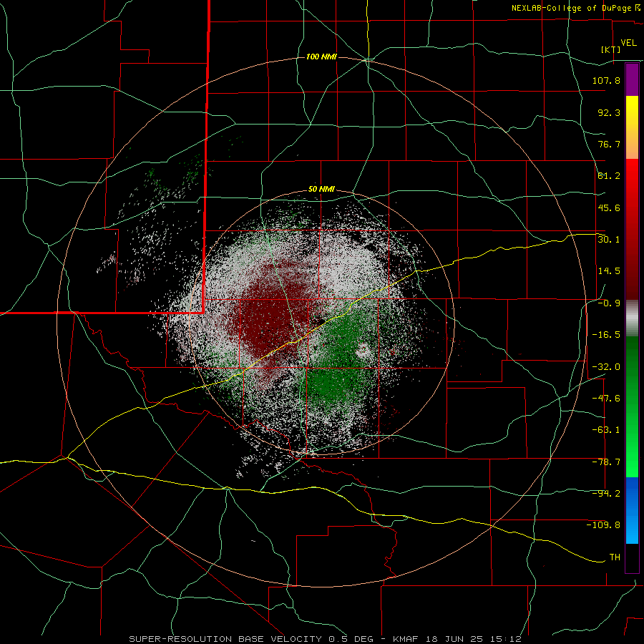
Task: Click the NEXLAB-College of DuPage watermark text
Action: (575, 8)
